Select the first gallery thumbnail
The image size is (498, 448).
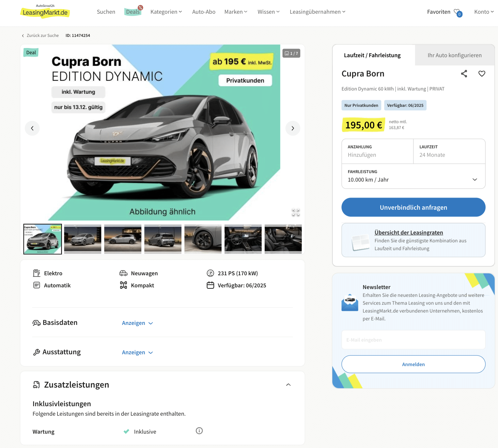click(x=42, y=239)
